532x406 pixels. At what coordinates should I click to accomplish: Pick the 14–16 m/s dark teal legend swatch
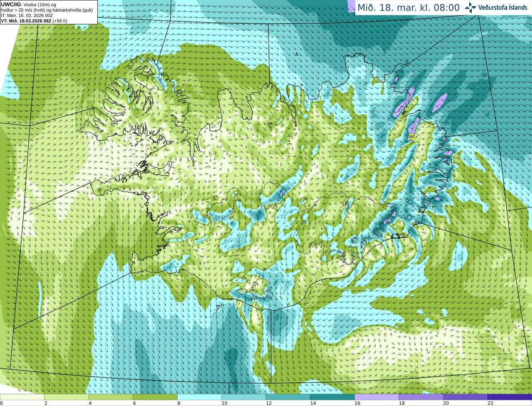(x=332, y=397)
